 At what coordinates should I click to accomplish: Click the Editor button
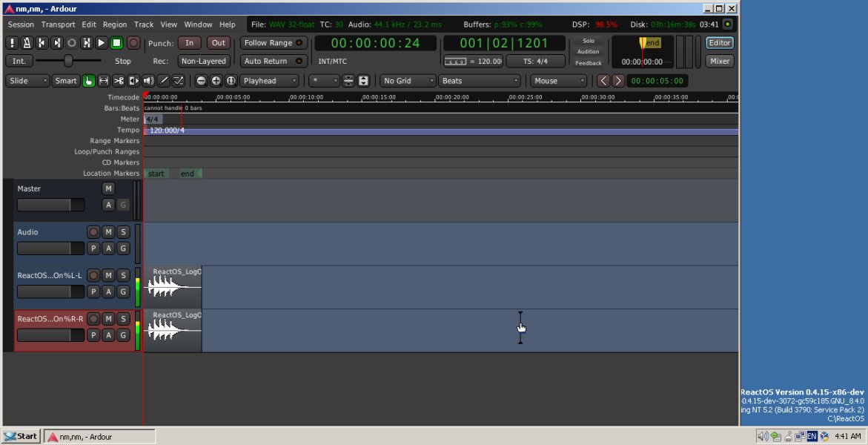tap(720, 43)
